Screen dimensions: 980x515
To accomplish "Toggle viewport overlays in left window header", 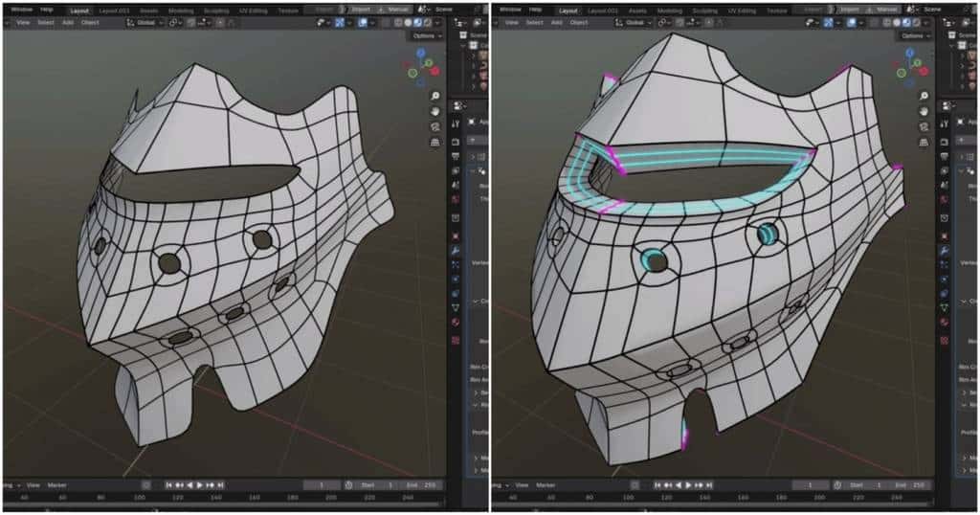I will pyautogui.click(x=363, y=23).
